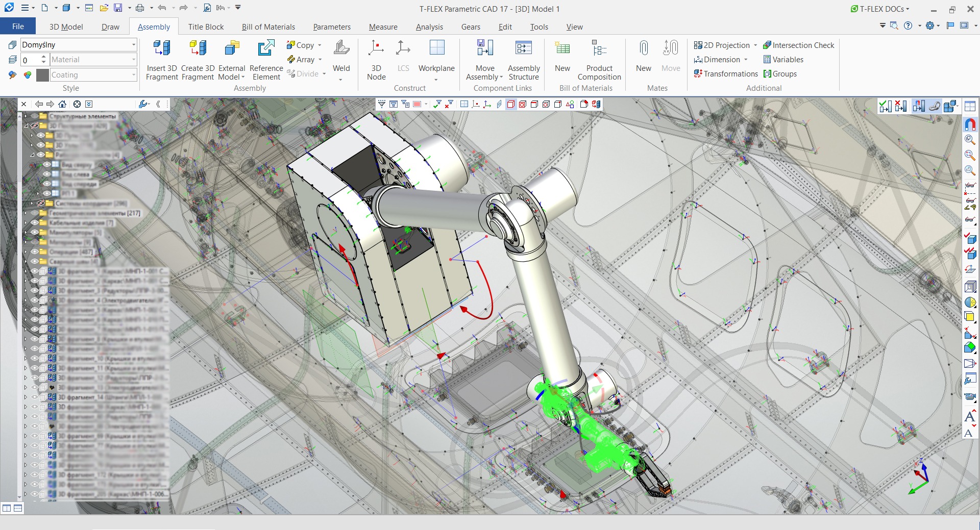Click the Create 3D Fragment icon
The width and height of the screenshot is (980, 530).
(x=198, y=48)
